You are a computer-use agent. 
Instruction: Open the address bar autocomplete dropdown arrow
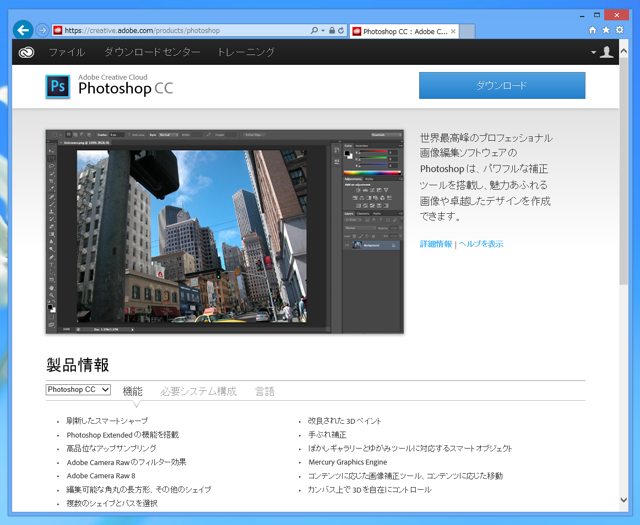tap(323, 31)
